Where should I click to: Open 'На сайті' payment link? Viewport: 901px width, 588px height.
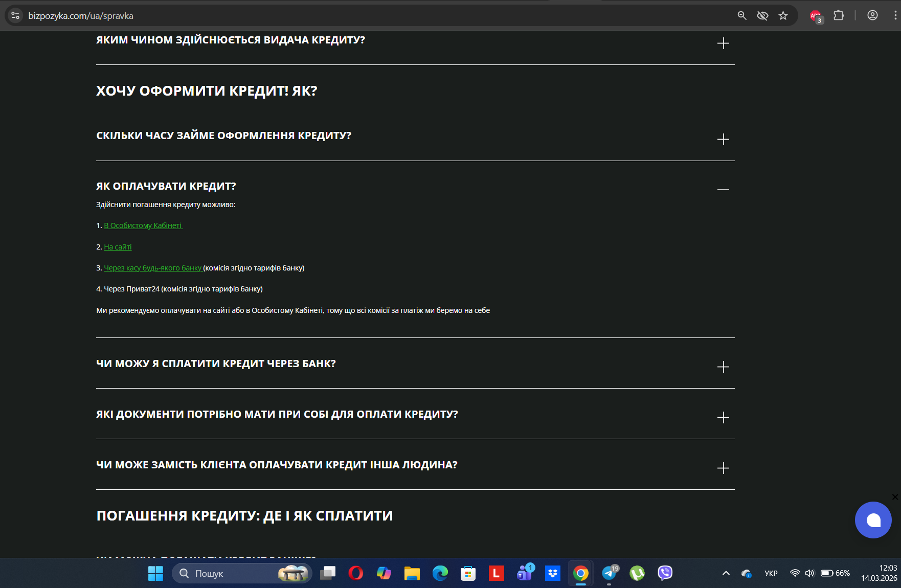coord(118,247)
